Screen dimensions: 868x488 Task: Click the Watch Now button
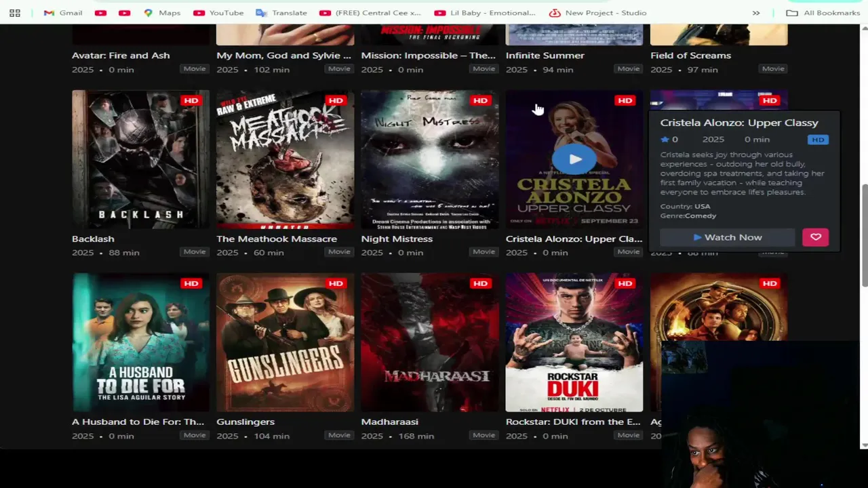pyautogui.click(x=727, y=237)
